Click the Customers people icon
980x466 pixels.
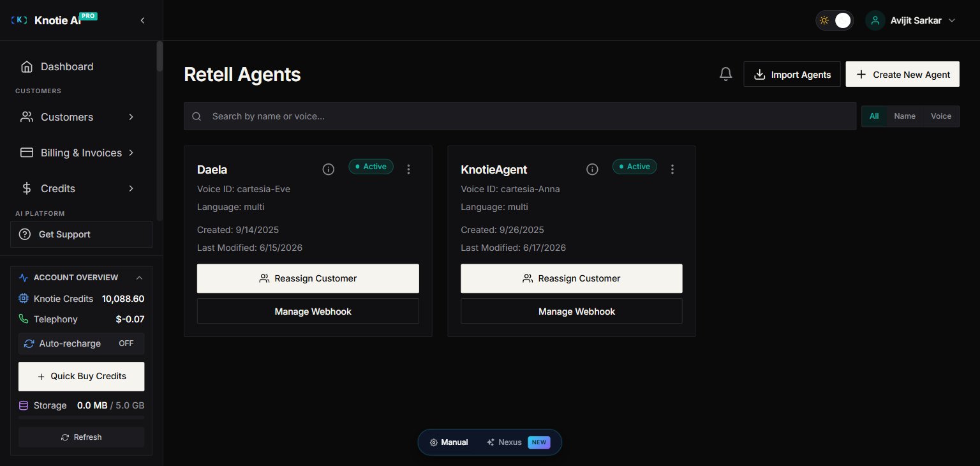pos(27,117)
